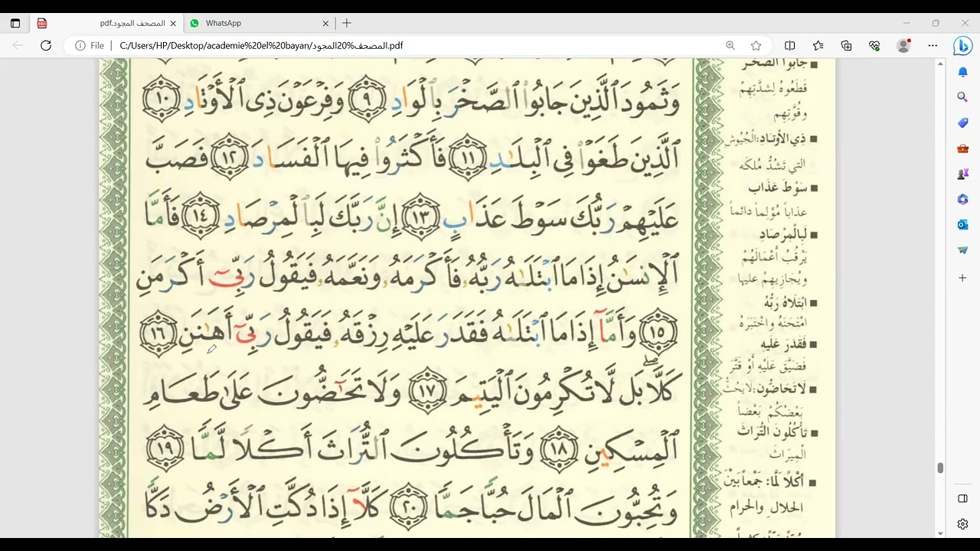980x551 pixels.
Task: Toggle the sidebar panel layout icon
Action: 963,499
